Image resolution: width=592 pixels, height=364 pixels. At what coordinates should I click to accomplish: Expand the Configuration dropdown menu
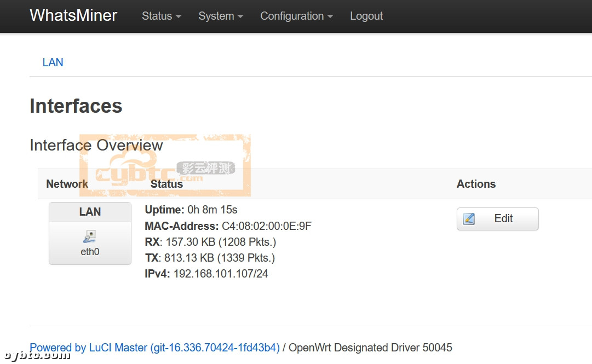click(297, 16)
